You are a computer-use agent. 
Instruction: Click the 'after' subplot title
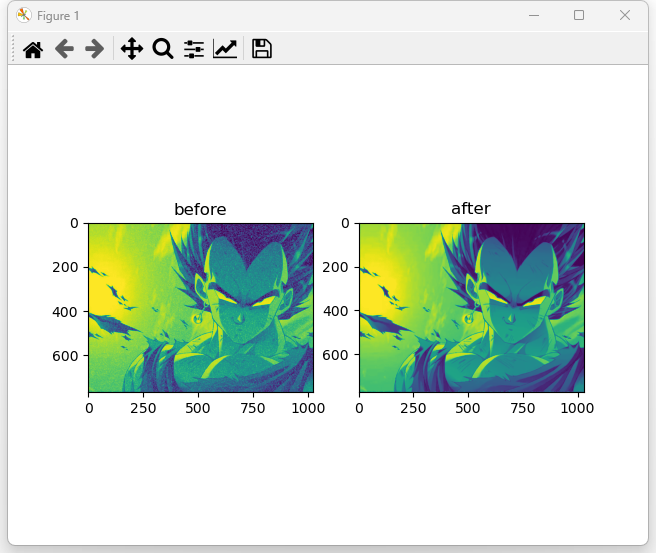(471, 208)
